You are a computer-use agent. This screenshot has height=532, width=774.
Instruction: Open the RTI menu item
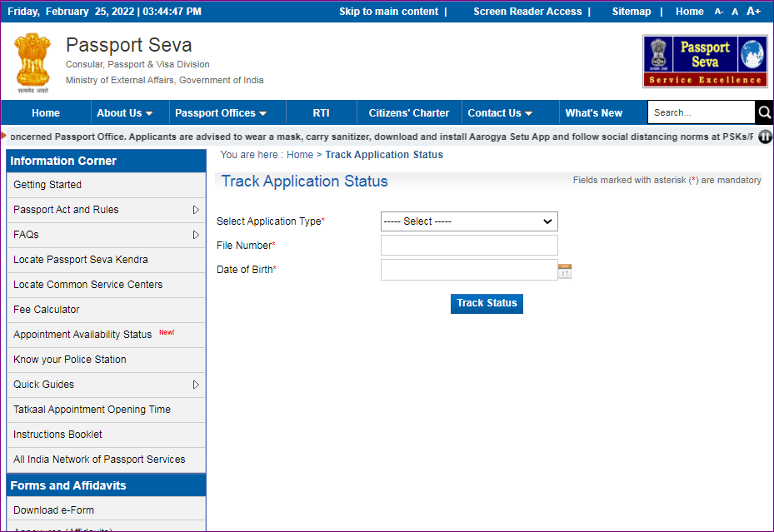coord(321,113)
